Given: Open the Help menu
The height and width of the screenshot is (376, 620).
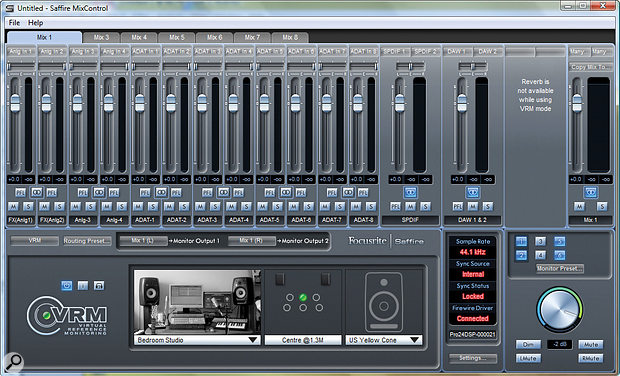Looking at the screenshot, I should (x=36, y=23).
